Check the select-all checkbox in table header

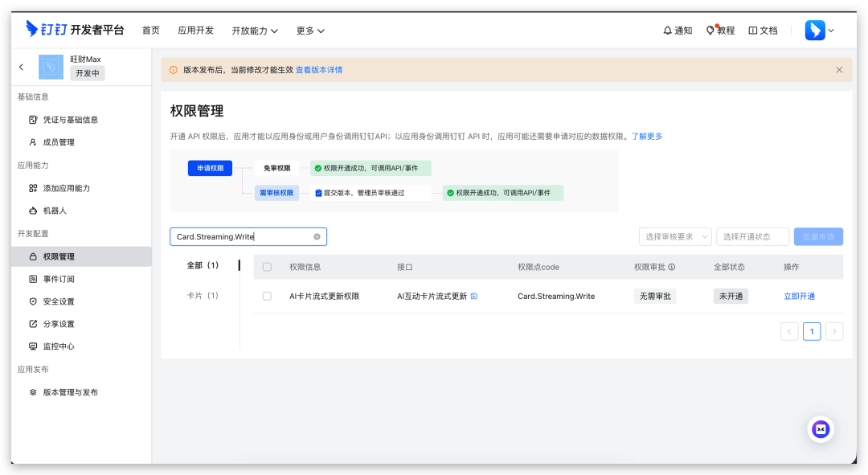tap(267, 267)
